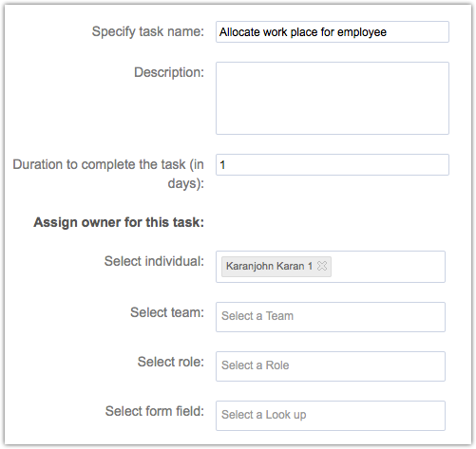
Task: Click the value 1 in duration field
Action: [222, 165]
